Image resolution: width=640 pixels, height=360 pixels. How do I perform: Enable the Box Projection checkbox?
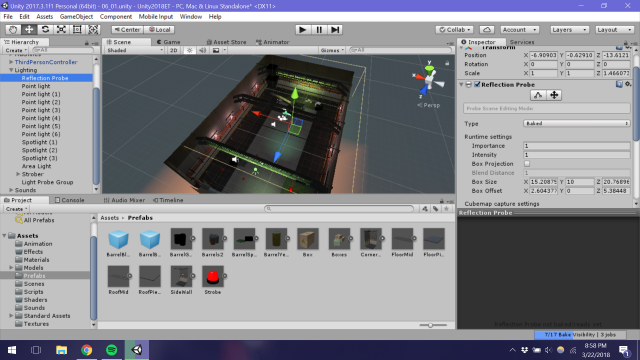pos(527,164)
